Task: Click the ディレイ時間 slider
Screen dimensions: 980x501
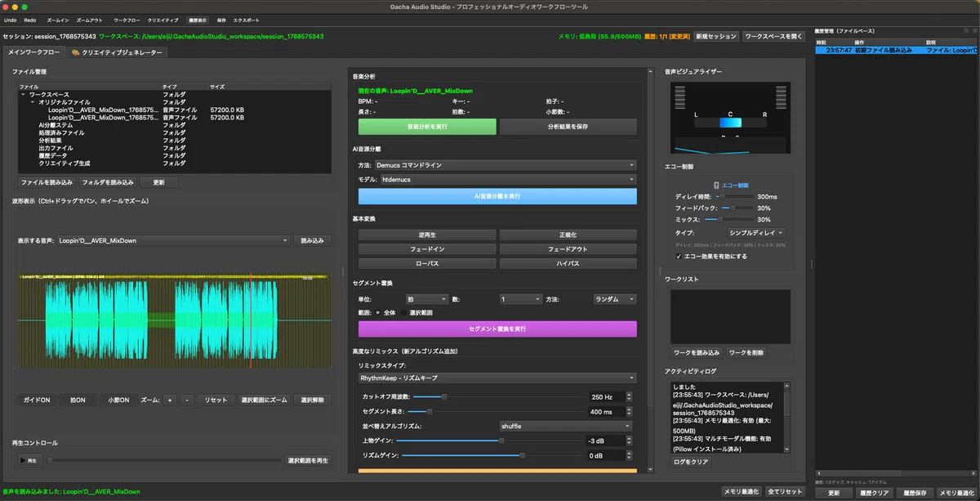Action: point(734,196)
